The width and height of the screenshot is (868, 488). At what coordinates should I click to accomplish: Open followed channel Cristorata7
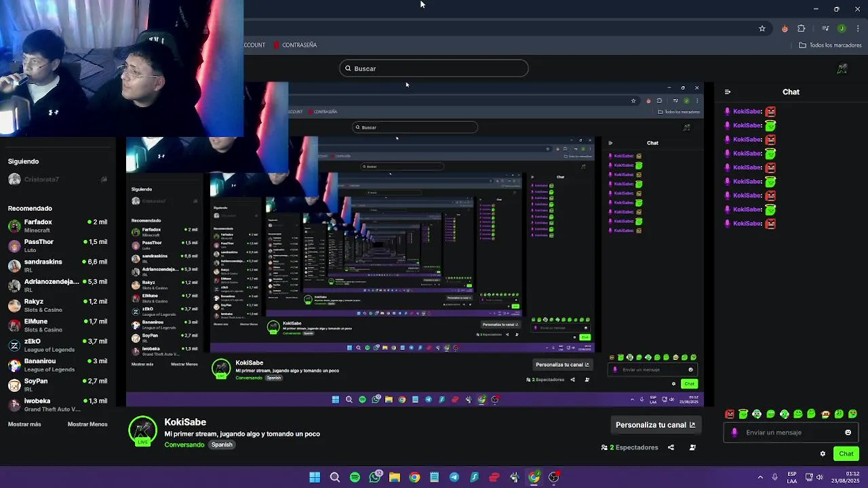(58, 180)
